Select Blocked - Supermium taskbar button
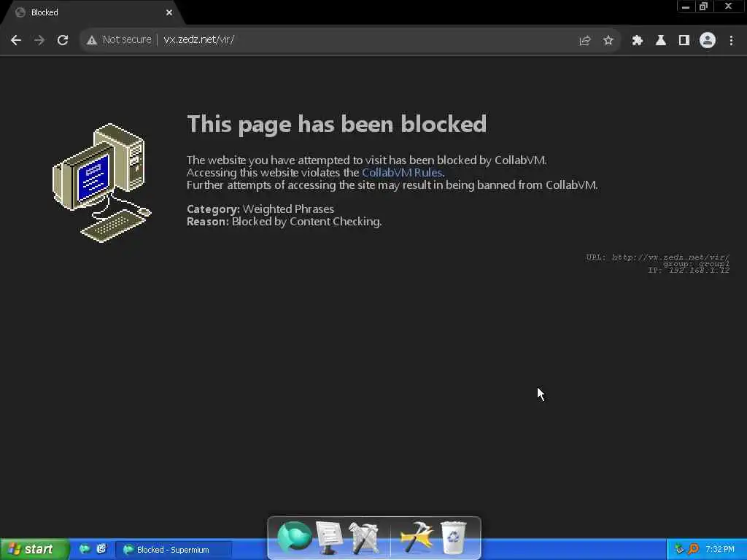 174,550
